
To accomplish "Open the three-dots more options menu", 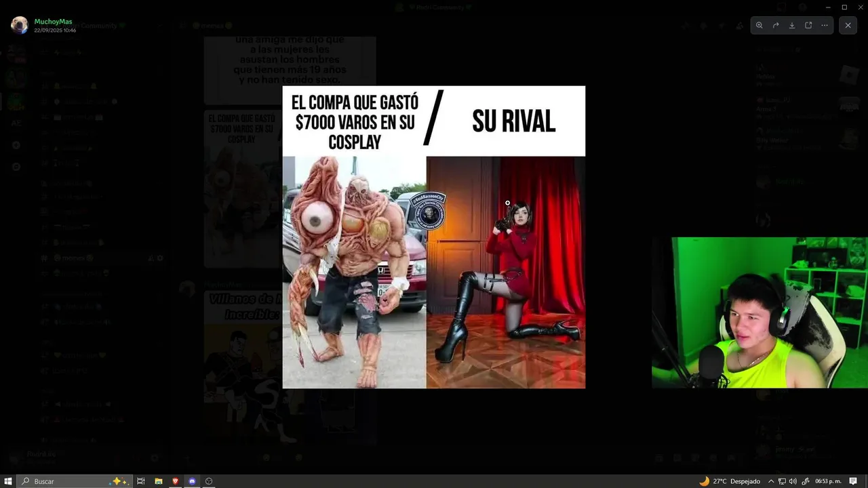I will click(x=825, y=25).
